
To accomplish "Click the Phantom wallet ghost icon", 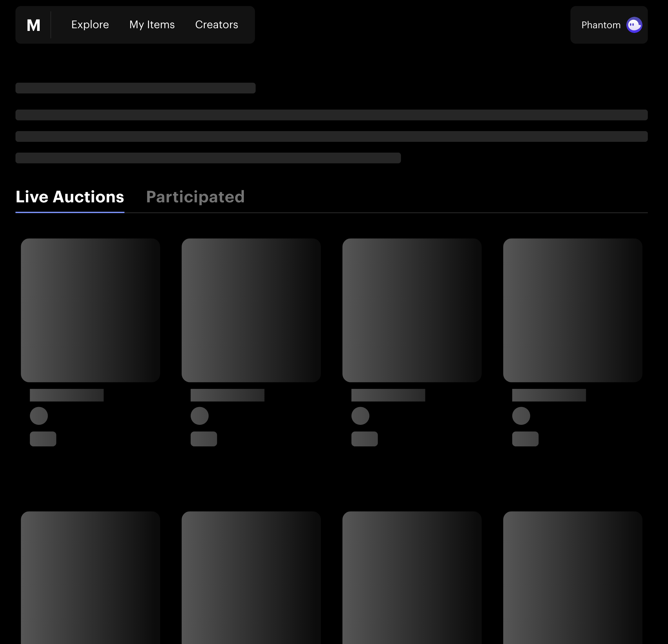I will [x=634, y=25].
